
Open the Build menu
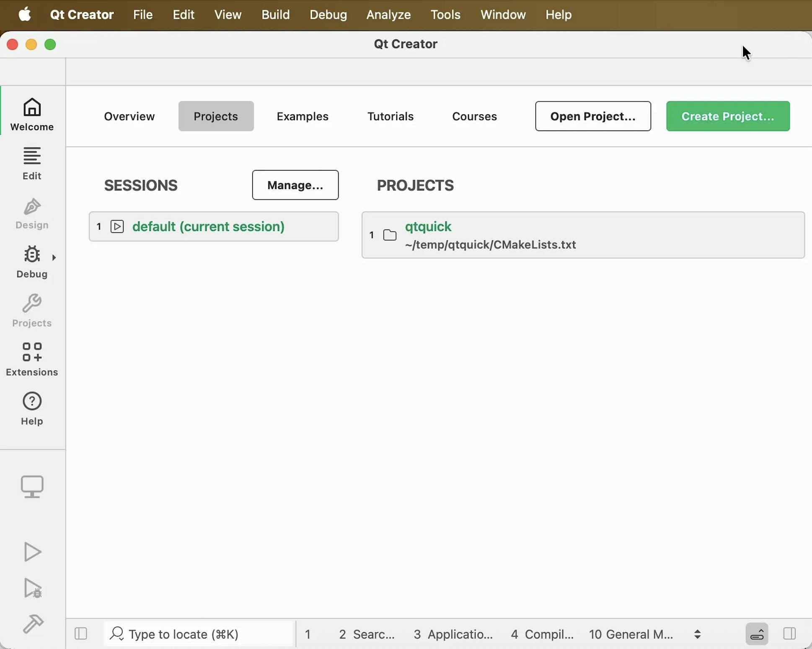[276, 15]
